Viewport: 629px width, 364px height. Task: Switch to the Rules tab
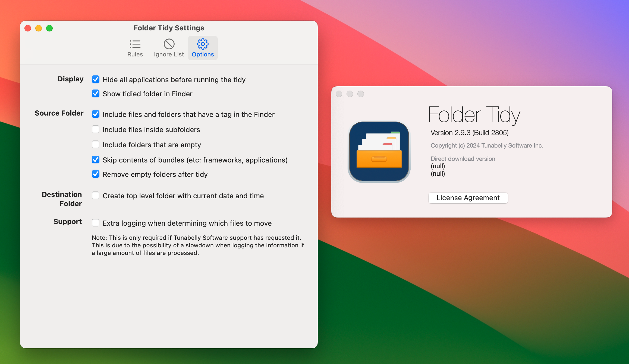pyautogui.click(x=135, y=48)
